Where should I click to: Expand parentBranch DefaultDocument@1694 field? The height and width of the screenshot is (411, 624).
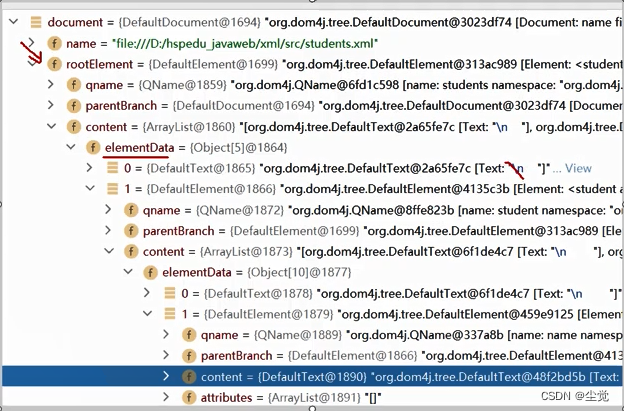[x=51, y=105]
